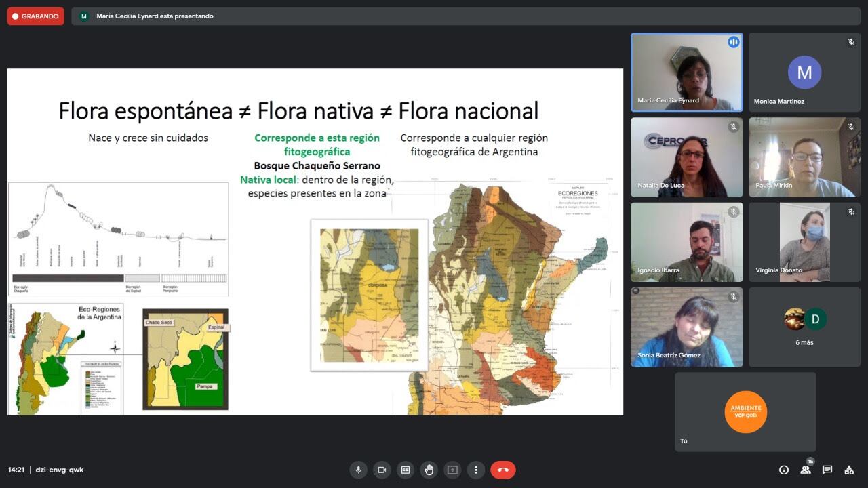
Task: Click the Grabando recording indicator
Action: pos(35,16)
